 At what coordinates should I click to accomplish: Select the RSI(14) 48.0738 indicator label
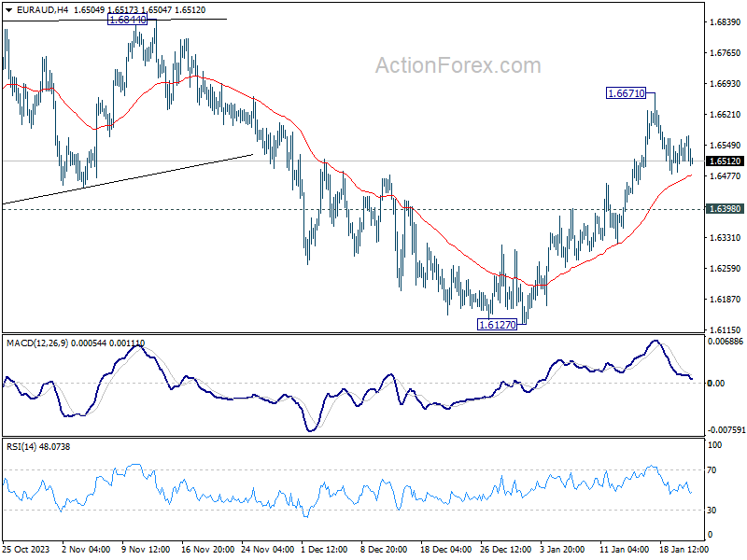coord(38,447)
